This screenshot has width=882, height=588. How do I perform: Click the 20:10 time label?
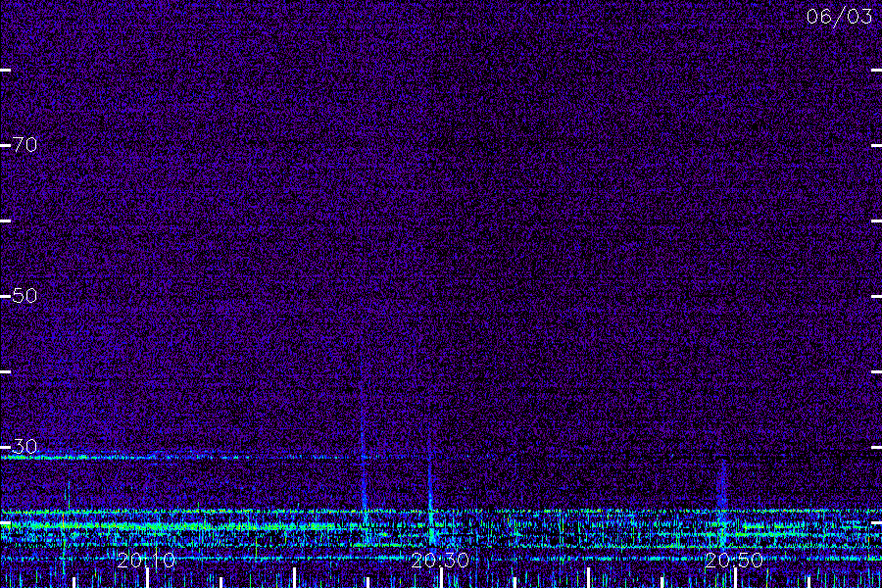[146, 561]
